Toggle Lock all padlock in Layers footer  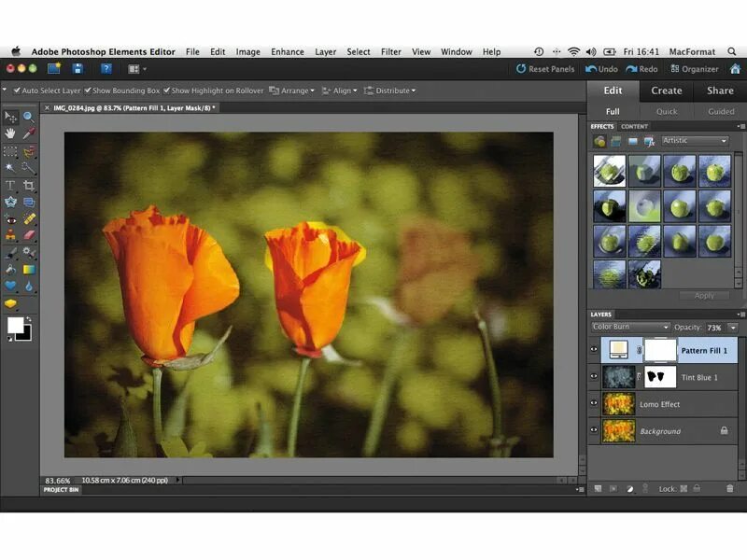point(697,488)
